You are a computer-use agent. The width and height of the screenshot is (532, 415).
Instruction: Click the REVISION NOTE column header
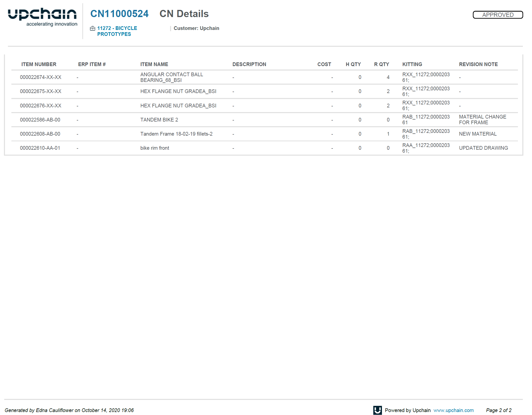point(478,64)
